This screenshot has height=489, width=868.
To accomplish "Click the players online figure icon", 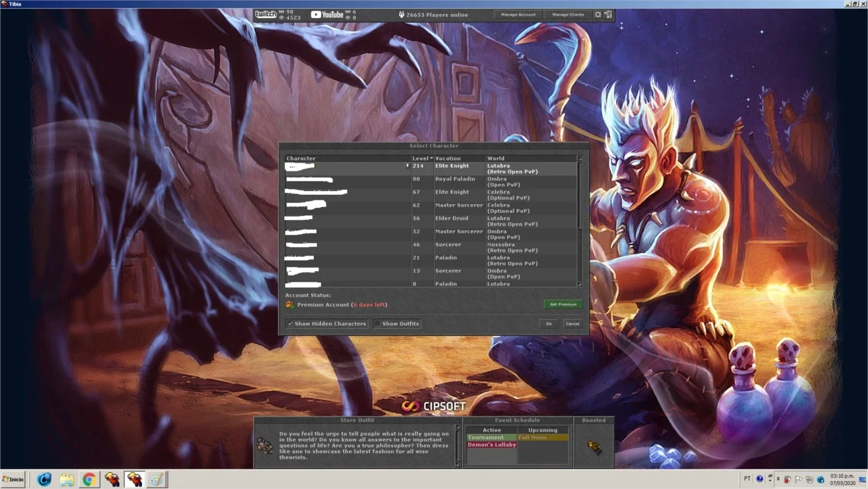I will 401,14.
